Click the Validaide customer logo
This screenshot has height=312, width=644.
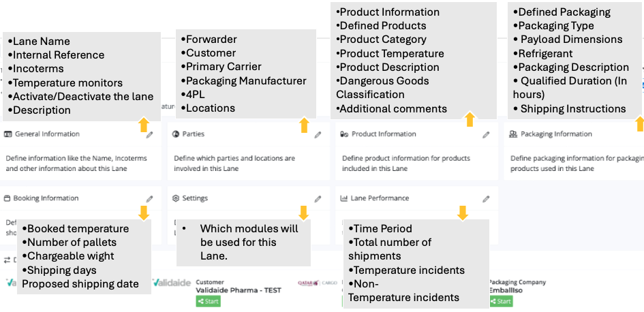pyautogui.click(x=172, y=283)
